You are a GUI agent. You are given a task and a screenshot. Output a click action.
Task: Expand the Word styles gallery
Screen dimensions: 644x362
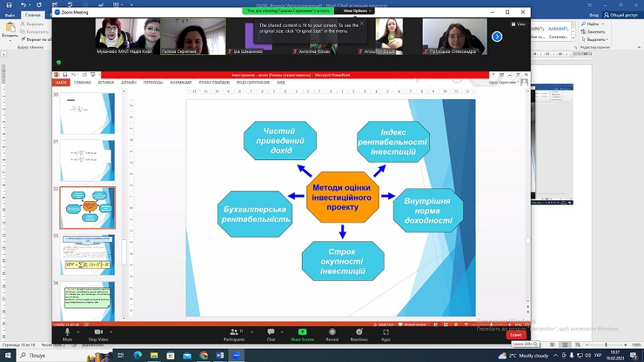tap(573, 38)
